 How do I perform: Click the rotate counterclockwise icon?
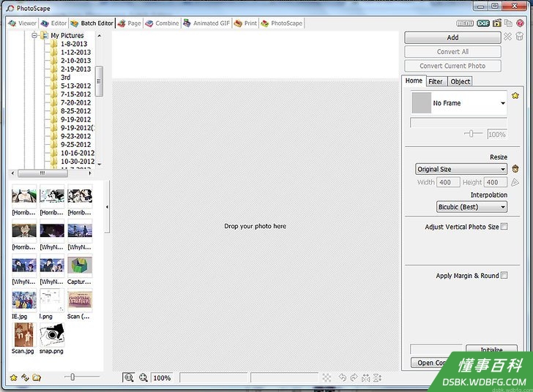click(x=343, y=377)
